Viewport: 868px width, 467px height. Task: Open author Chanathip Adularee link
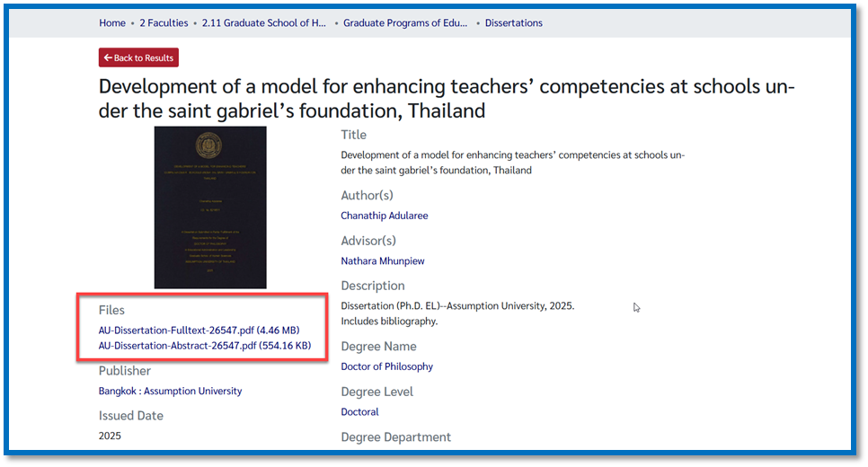point(384,216)
